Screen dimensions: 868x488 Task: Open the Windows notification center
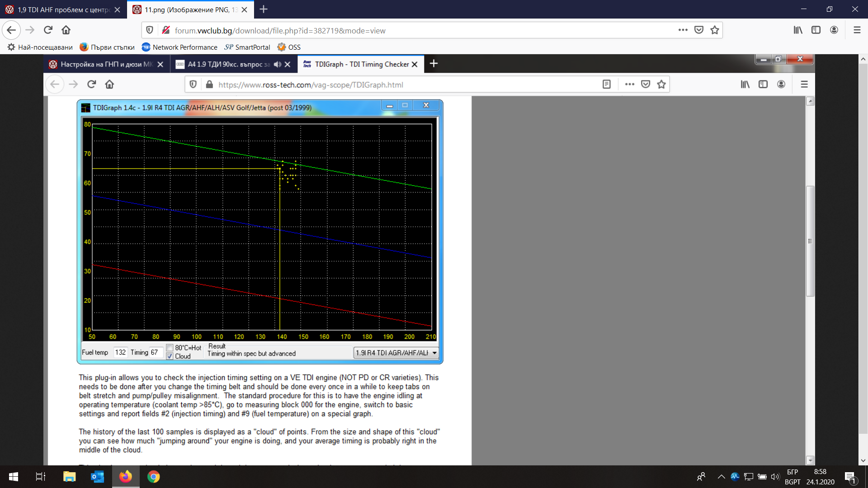pos(850,477)
